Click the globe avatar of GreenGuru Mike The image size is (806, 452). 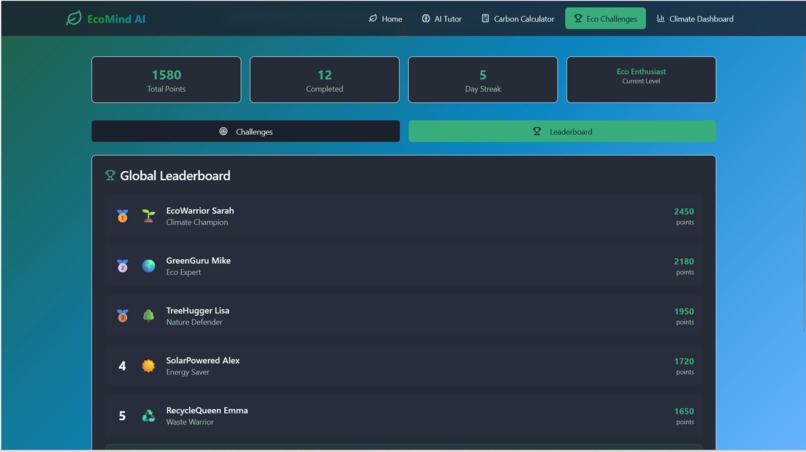(149, 265)
